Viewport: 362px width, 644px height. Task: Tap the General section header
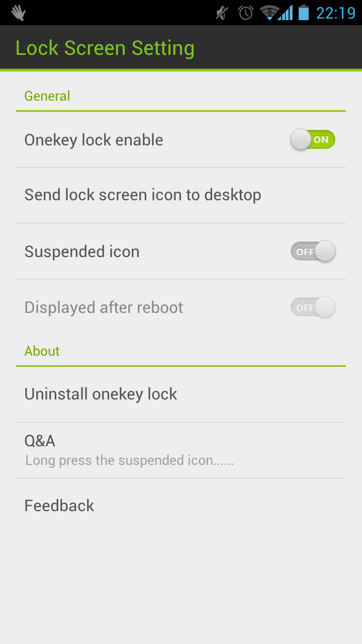47,96
